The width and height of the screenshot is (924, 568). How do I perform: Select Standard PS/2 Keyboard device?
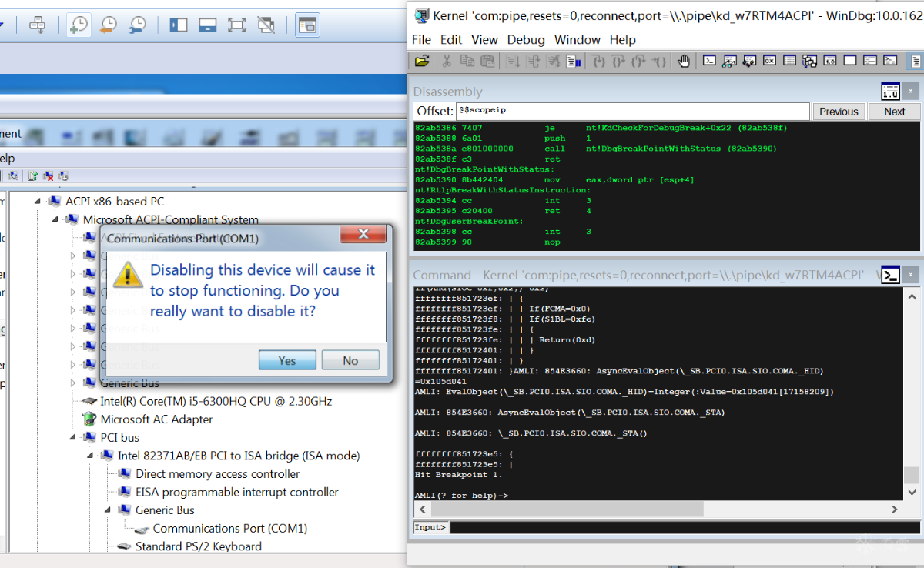198,546
